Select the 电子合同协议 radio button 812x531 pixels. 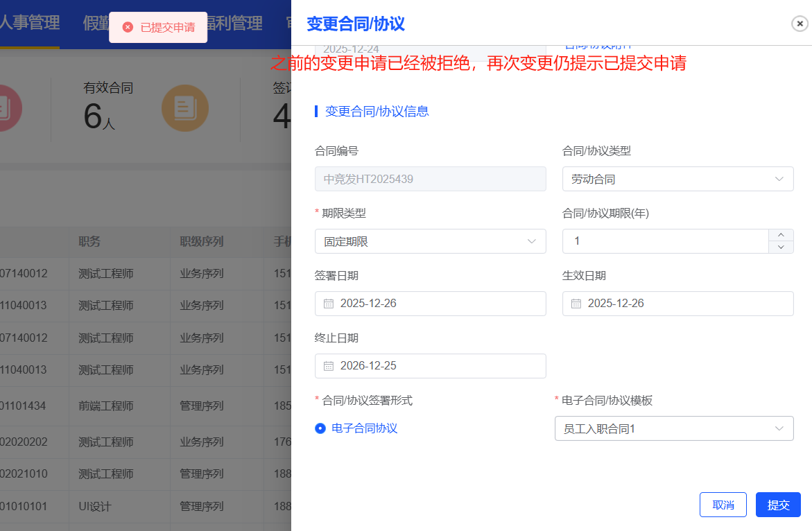pos(320,428)
